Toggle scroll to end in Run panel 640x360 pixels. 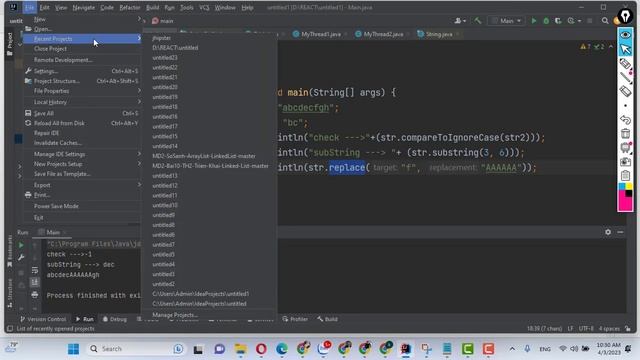[x=35, y=282]
